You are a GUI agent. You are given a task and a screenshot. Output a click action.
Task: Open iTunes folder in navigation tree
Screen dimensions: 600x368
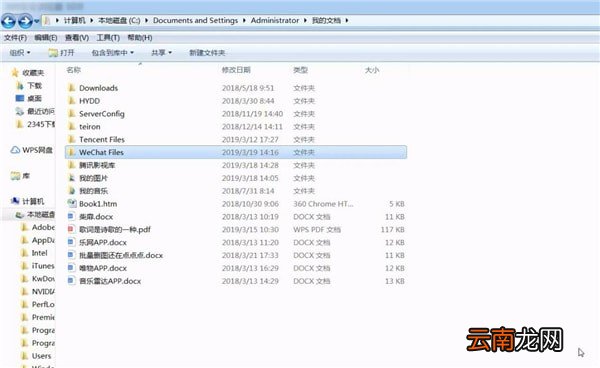(x=43, y=266)
